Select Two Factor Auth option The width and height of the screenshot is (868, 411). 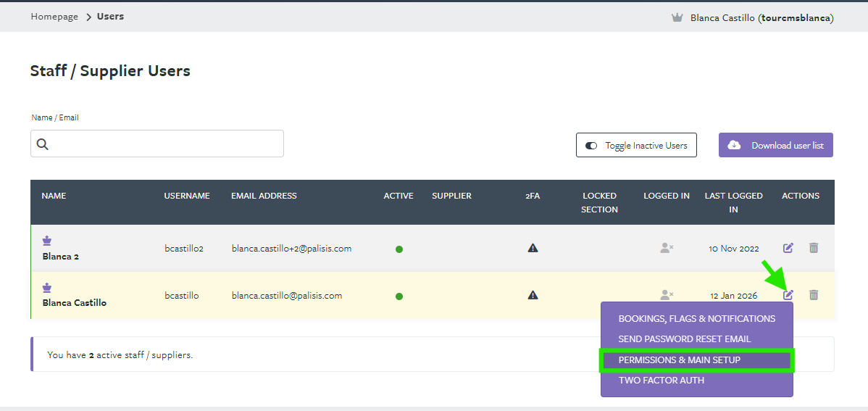click(662, 381)
